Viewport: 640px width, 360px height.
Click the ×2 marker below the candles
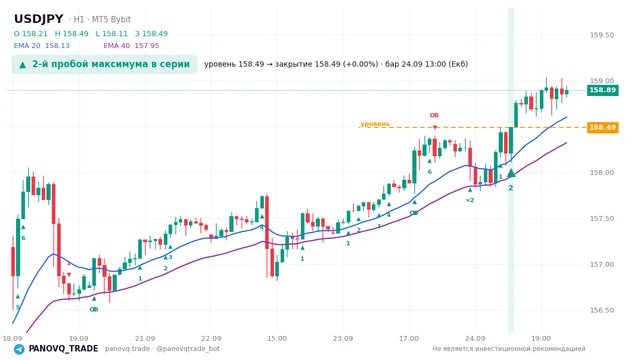pos(470,200)
